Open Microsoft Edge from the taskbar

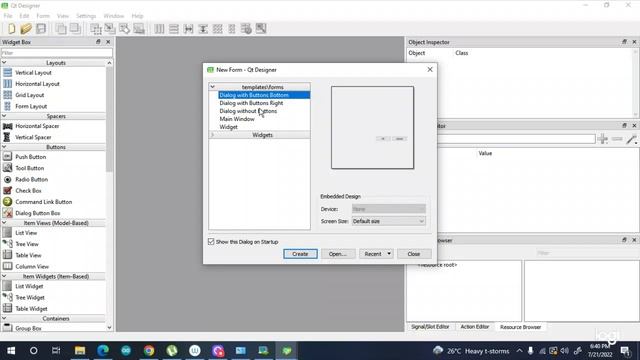[103, 351]
